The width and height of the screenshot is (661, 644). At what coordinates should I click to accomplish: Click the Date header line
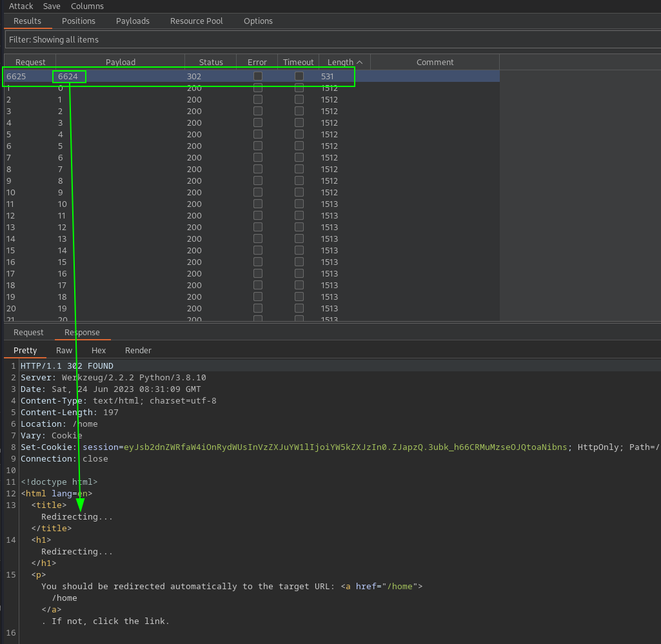tap(111, 389)
